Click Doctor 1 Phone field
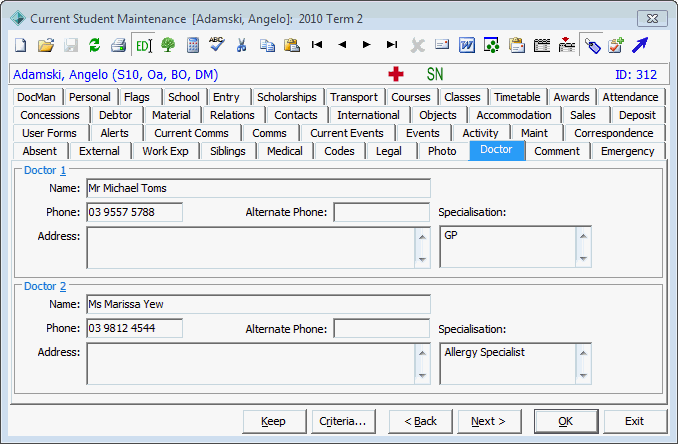The width and height of the screenshot is (678, 444). (x=134, y=212)
